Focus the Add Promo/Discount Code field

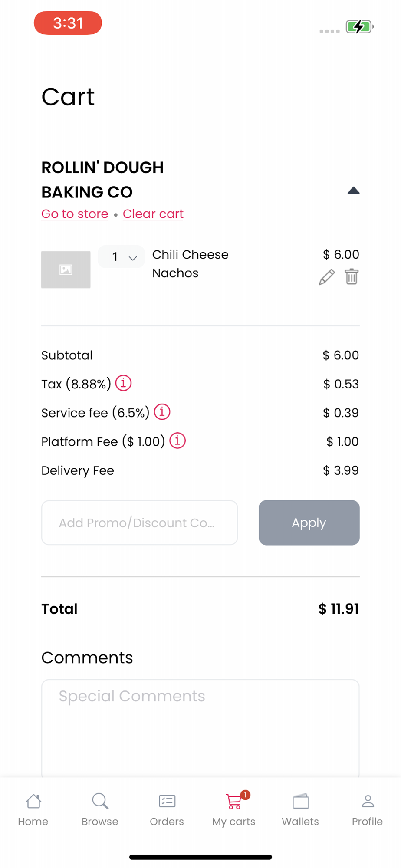pyautogui.click(x=139, y=523)
